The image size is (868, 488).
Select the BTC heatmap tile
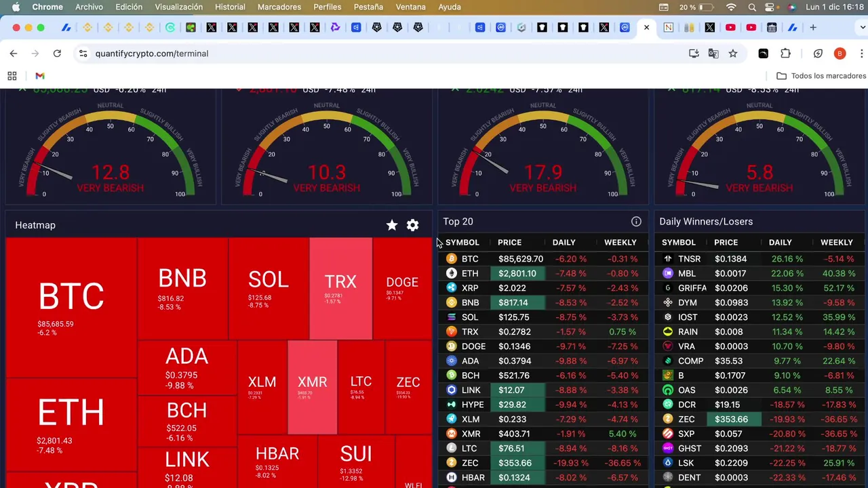tap(71, 307)
